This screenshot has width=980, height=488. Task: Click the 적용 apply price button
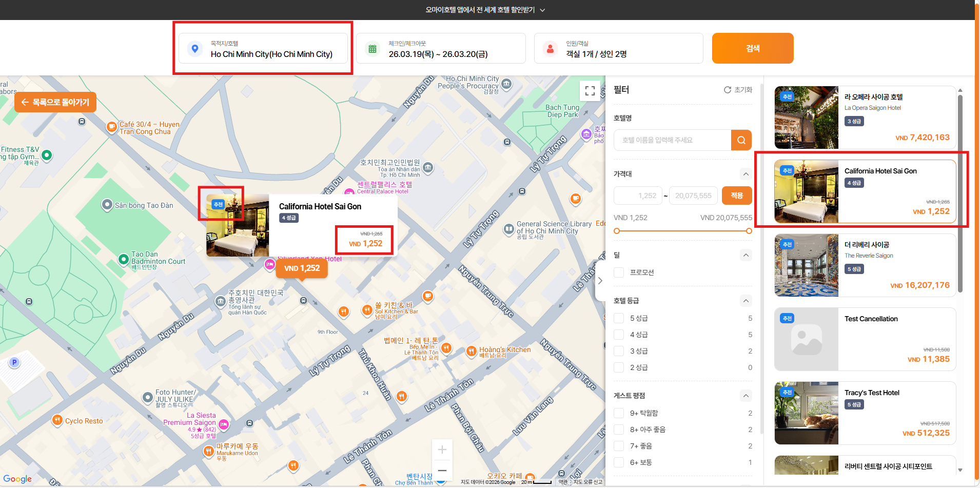tap(737, 196)
